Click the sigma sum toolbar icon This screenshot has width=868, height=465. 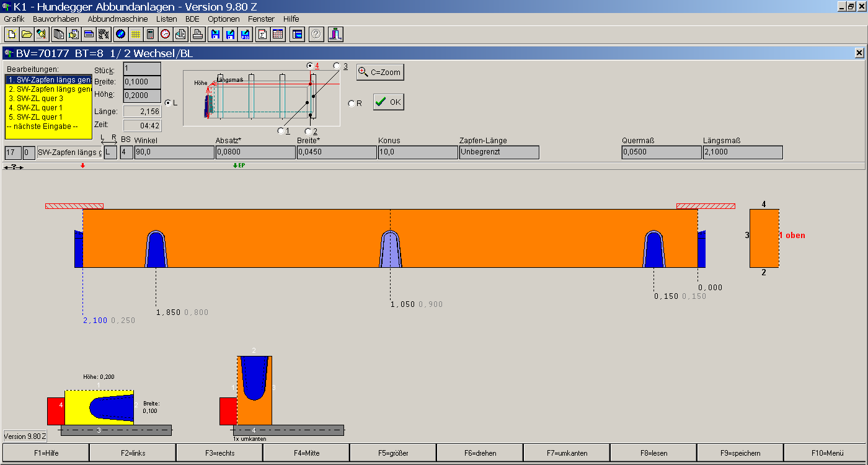262,34
